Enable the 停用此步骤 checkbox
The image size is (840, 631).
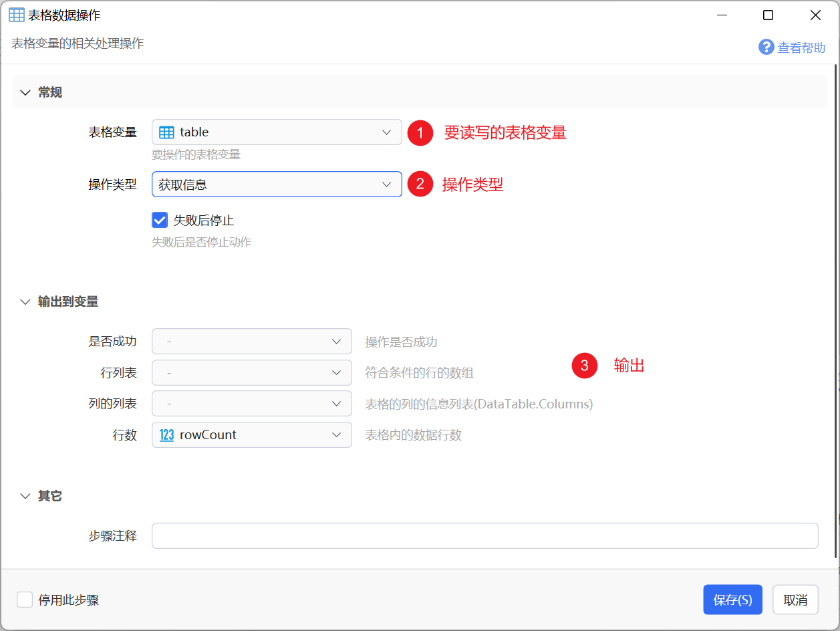click(25, 600)
